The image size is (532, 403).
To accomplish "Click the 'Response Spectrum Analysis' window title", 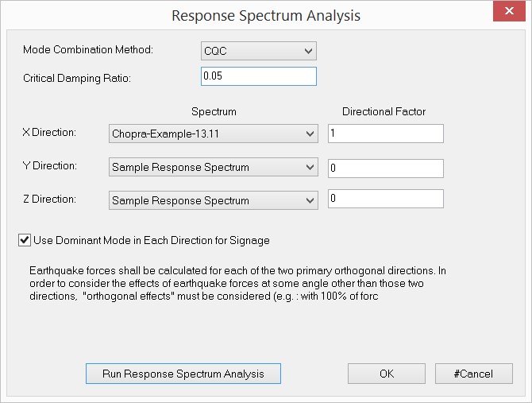I will click(x=266, y=16).
